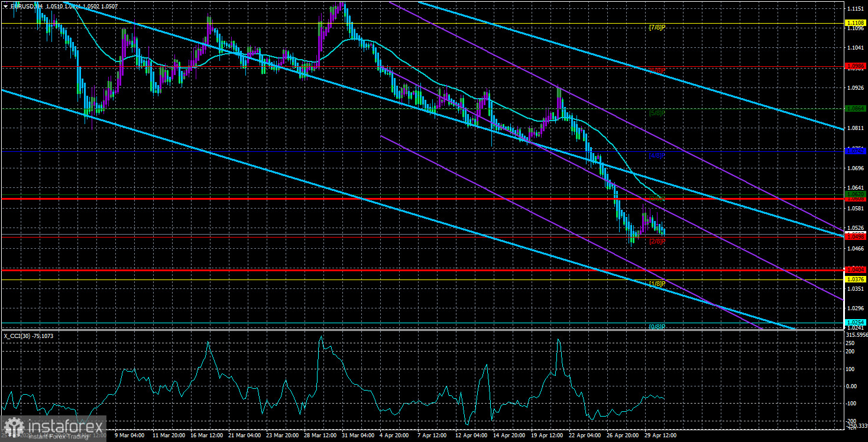Select the yellow 1.1108 price tag

[856, 23]
